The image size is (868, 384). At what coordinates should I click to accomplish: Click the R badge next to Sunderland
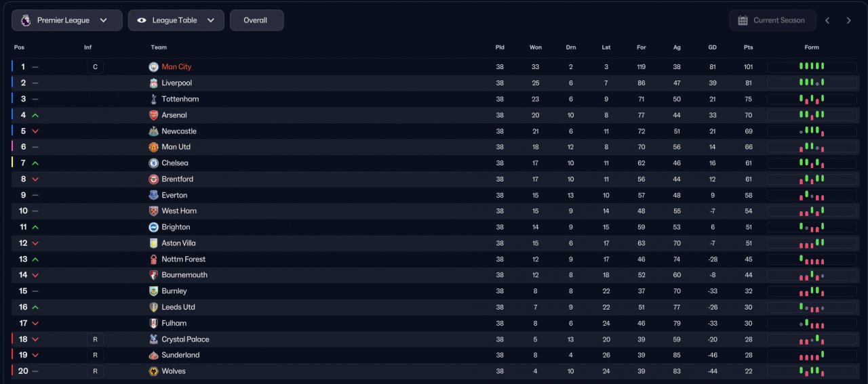tap(95, 355)
